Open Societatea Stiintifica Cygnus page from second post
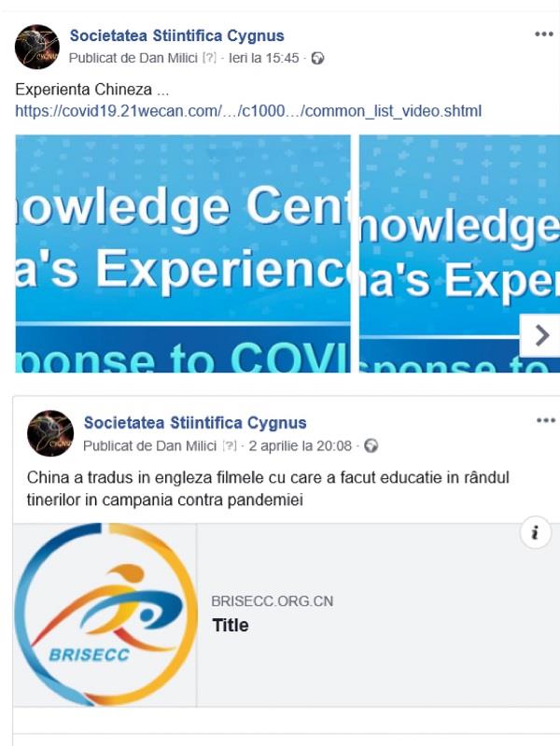The width and height of the screenshot is (560, 746). 195,422
